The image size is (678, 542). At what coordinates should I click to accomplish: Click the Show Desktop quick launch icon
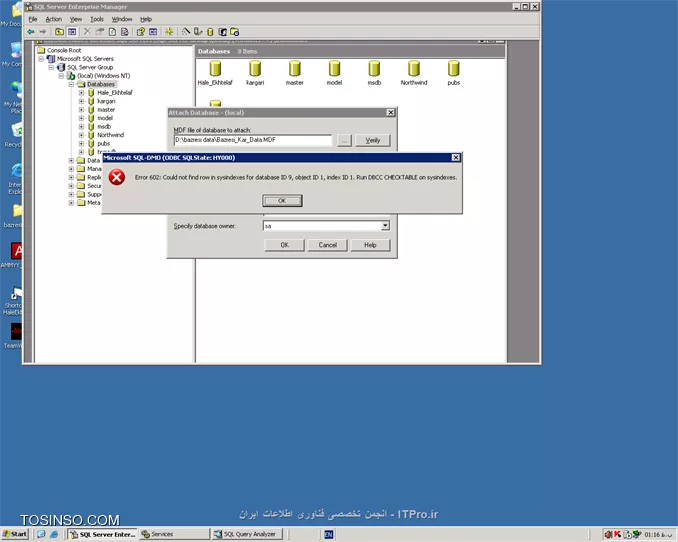(x=41, y=534)
